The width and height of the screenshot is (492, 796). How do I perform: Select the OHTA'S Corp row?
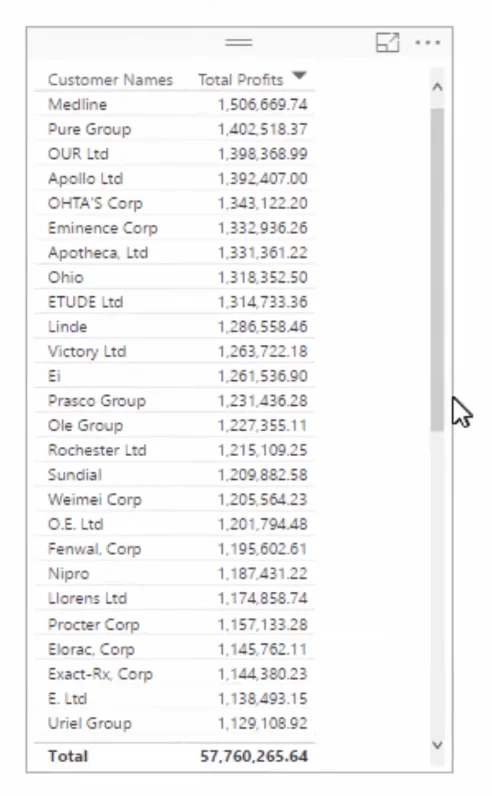(x=175, y=204)
